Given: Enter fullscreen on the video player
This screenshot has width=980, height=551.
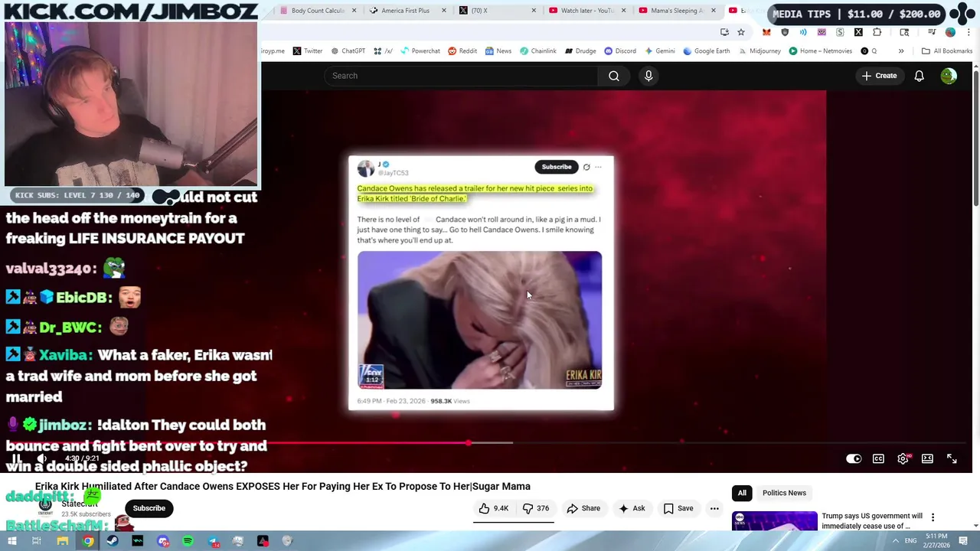Looking at the screenshot, I should click(952, 459).
